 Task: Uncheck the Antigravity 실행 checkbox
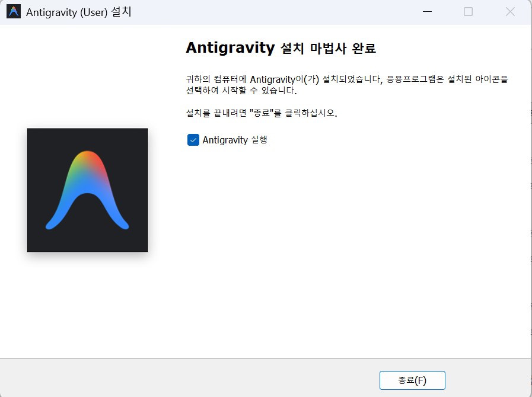click(x=193, y=140)
